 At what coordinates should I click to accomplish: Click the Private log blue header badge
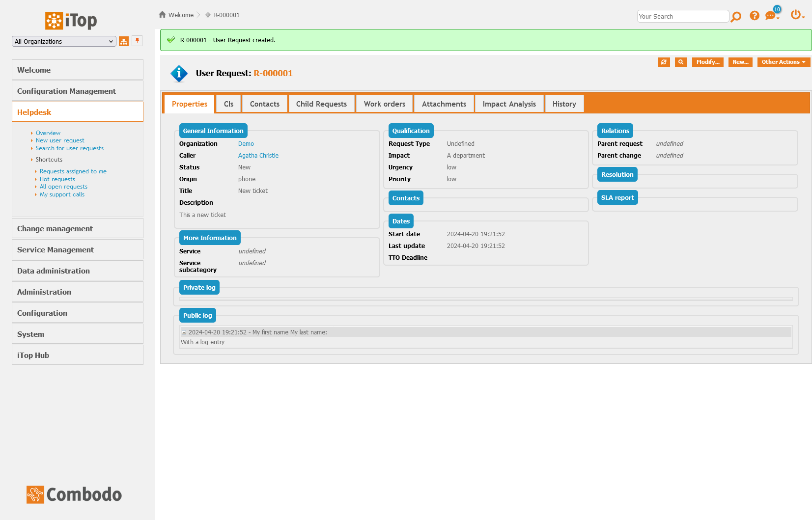(199, 287)
